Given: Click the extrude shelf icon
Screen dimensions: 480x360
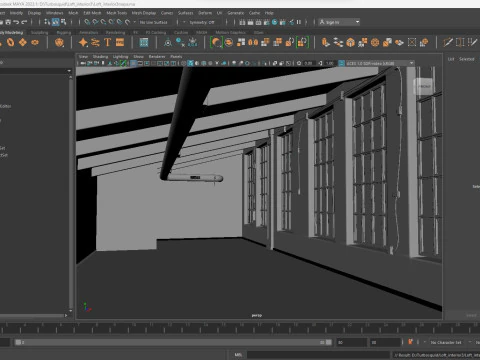Looking at the screenshot, I should 326,42.
